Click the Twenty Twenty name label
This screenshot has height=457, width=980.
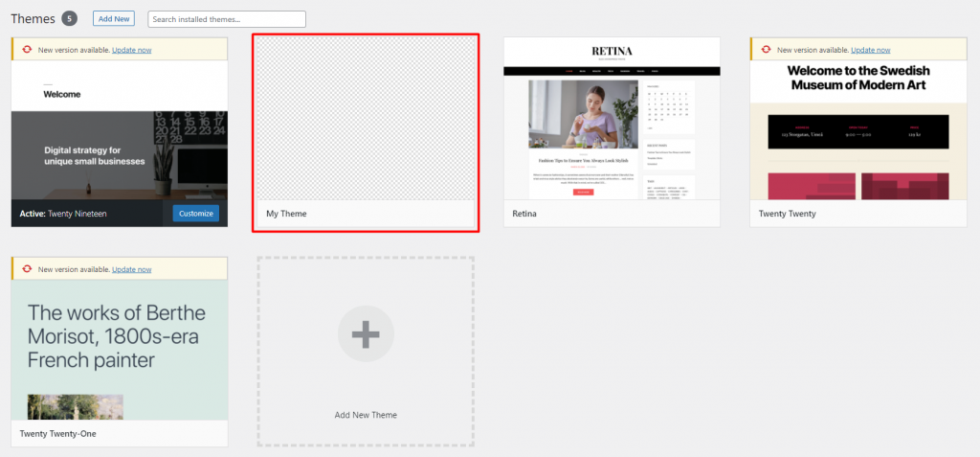[x=787, y=214]
